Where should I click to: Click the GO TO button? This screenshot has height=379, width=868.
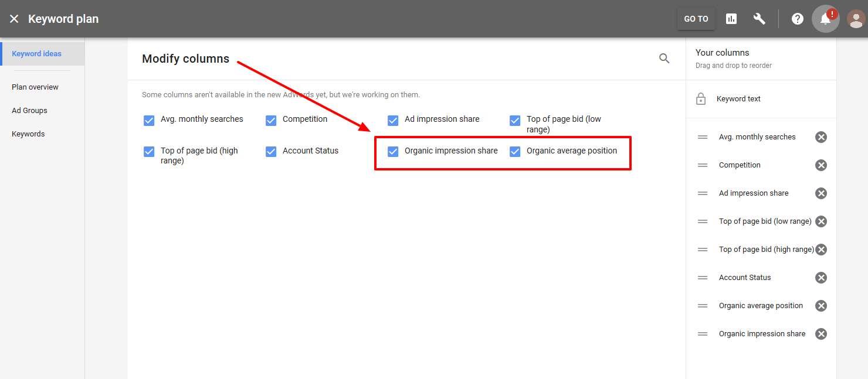point(696,18)
